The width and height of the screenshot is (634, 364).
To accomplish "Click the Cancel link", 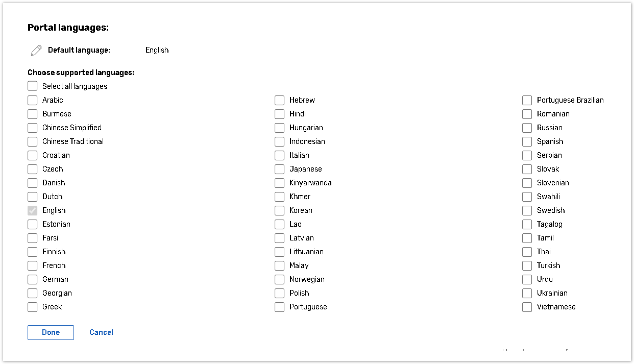I will [101, 332].
